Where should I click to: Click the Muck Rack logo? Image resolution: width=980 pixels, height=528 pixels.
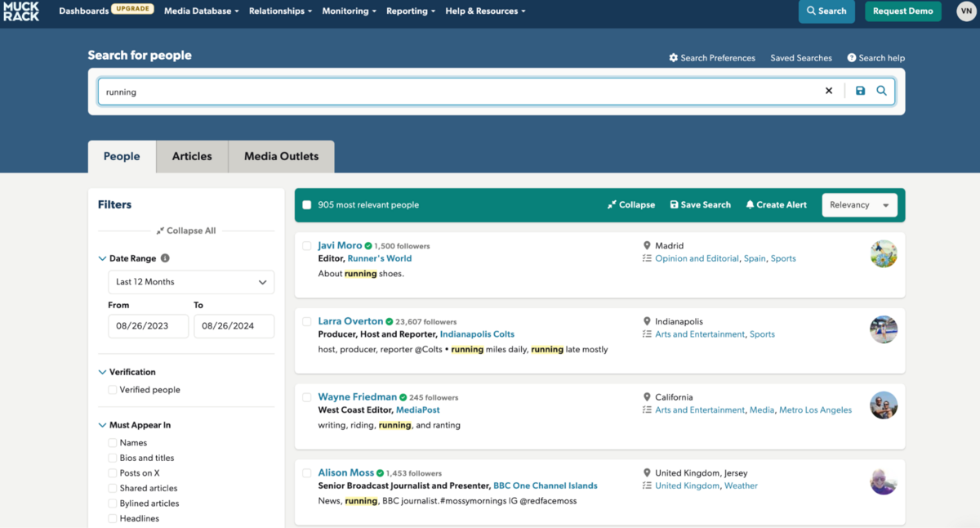[x=20, y=11]
